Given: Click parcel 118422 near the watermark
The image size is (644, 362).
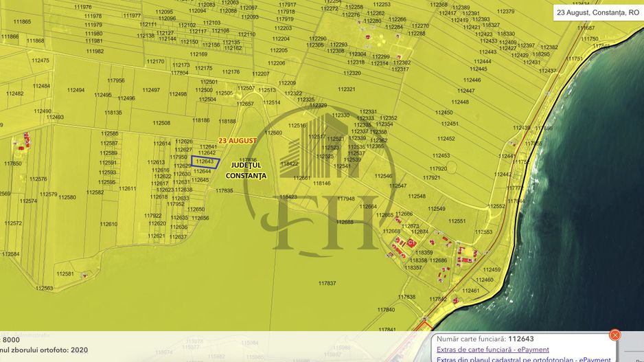Looking at the screenshot, I should click(x=290, y=164).
